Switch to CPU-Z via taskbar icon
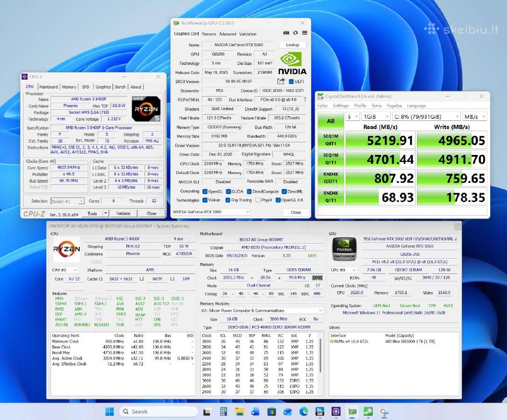507x420 pixels. (x=336, y=412)
